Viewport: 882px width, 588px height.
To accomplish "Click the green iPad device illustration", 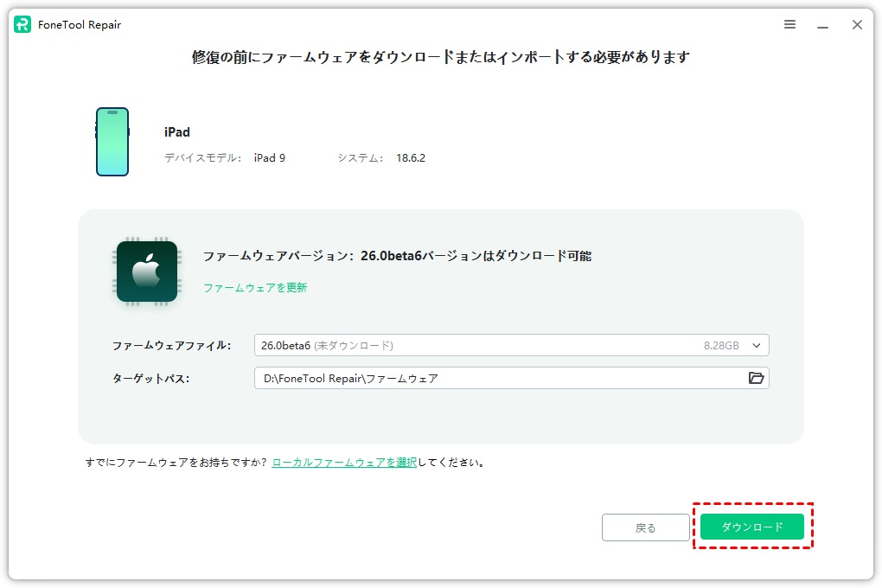I will [112, 141].
